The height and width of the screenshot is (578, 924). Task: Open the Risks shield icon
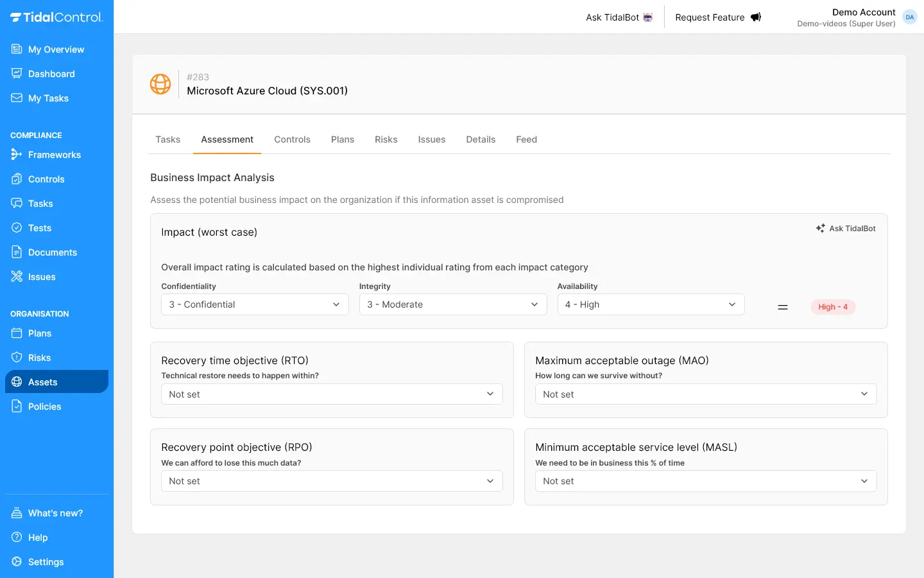pos(17,358)
